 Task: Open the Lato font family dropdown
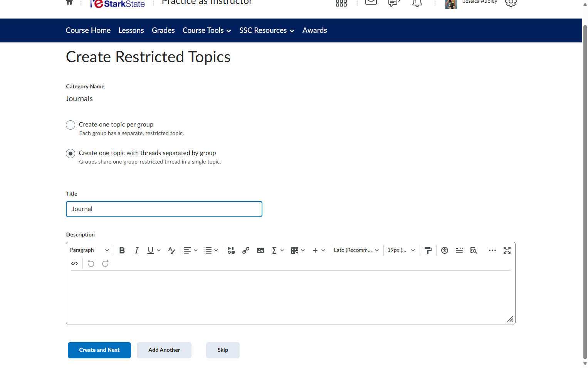pos(356,250)
